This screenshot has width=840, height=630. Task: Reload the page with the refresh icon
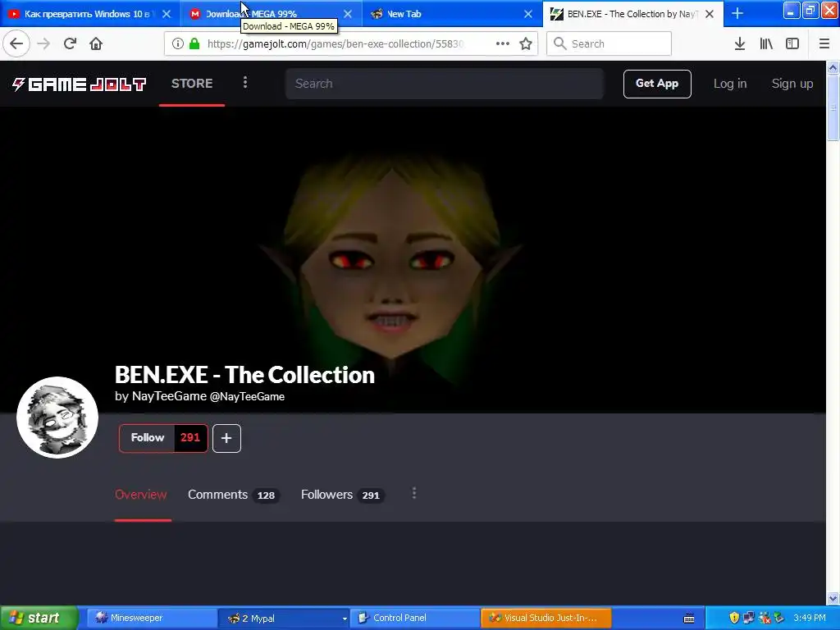coord(71,44)
